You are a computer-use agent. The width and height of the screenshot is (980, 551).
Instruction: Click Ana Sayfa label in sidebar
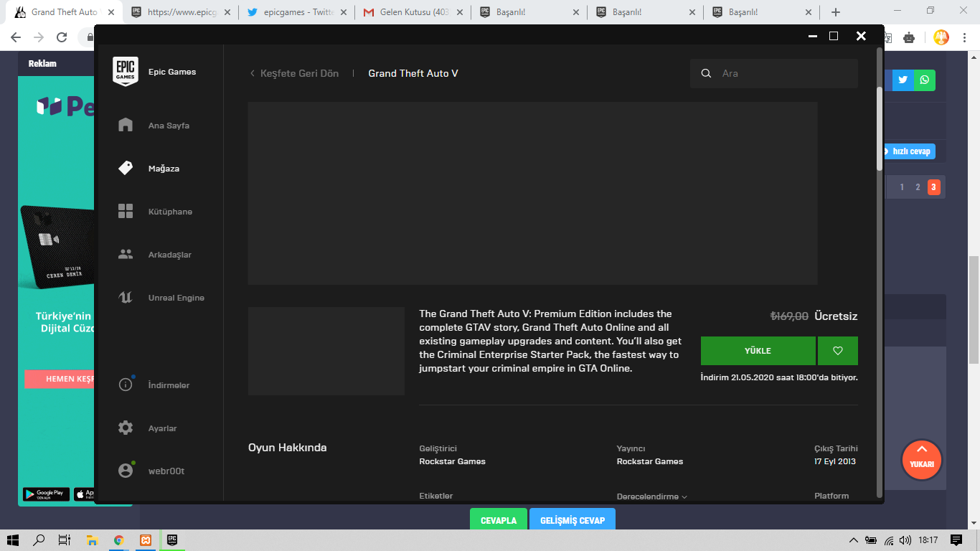tap(169, 126)
